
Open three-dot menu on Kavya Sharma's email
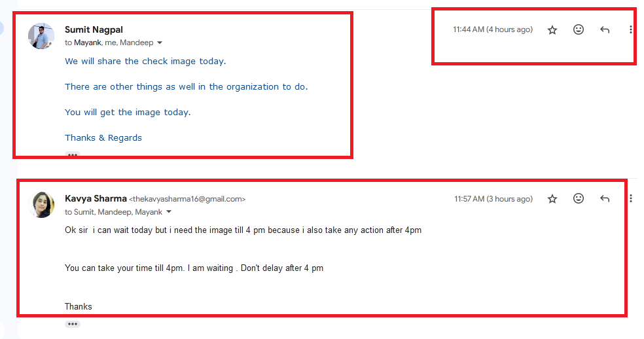[x=631, y=199]
